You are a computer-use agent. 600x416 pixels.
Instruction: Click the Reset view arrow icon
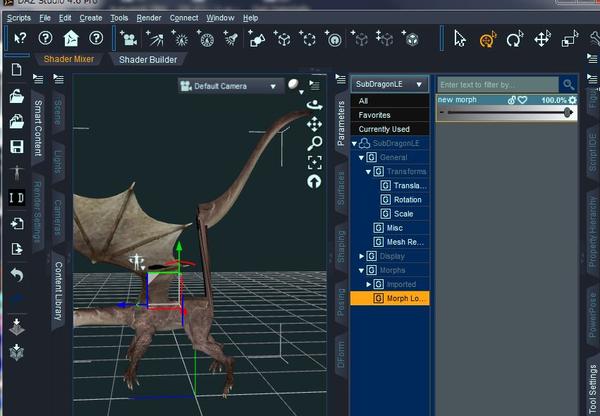[x=315, y=182]
